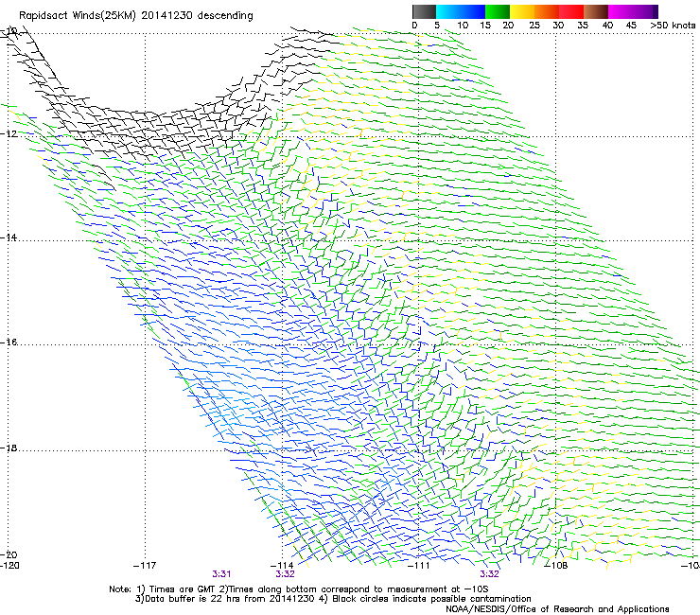Click the purple 3:32 time right of -111
700x615 pixels.
click(489, 574)
